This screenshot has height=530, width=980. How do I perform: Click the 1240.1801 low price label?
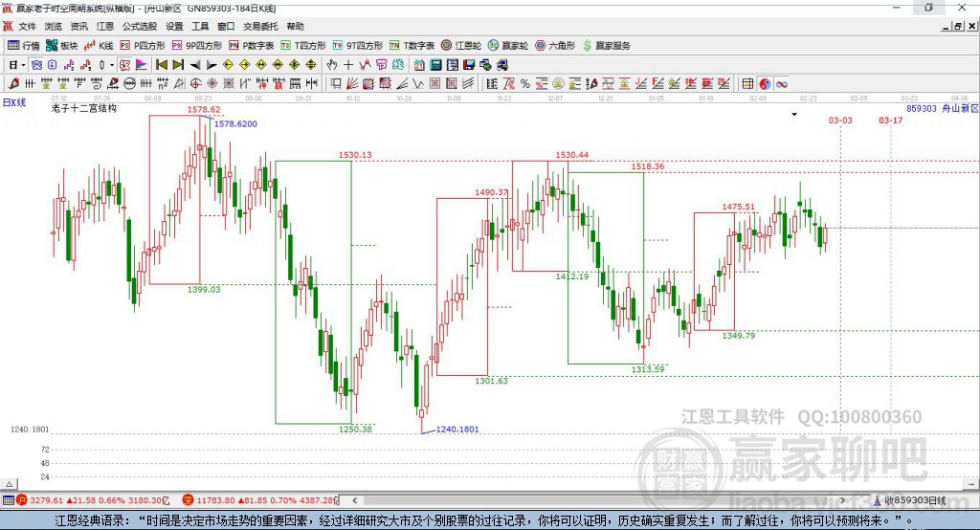[x=457, y=430]
